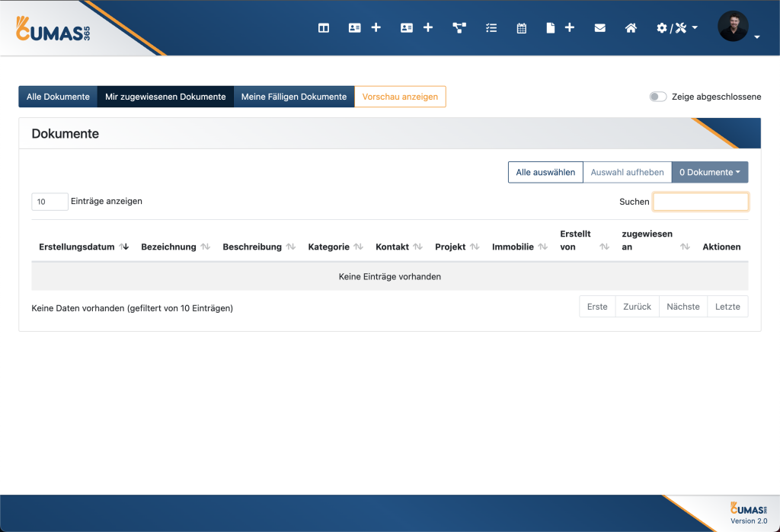Open the calendar icon in navbar
Screen dimensions: 780x532
pos(522,28)
